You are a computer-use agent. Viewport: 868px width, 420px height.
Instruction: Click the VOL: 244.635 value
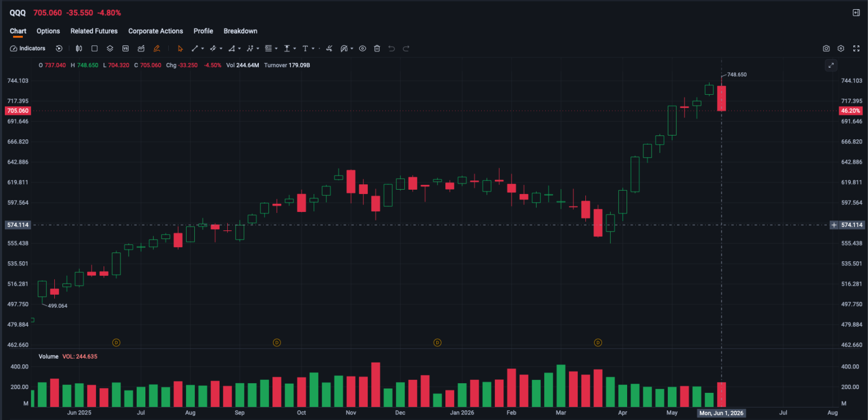(80, 357)
